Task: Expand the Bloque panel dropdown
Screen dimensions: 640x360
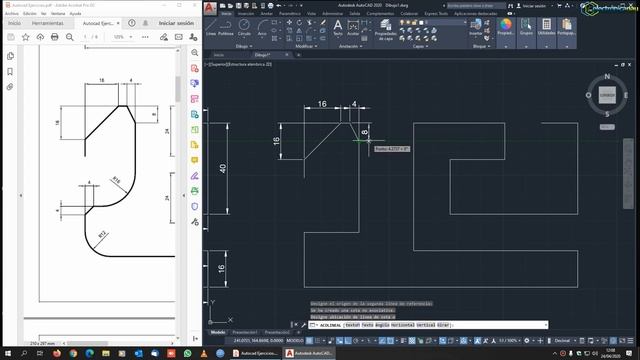Action: (x=482, y=46)
